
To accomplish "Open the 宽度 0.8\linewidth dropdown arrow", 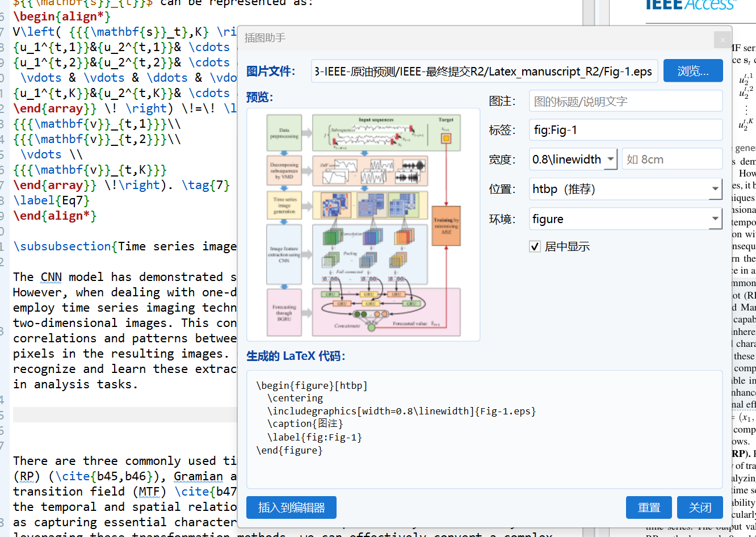I will 611,160.
